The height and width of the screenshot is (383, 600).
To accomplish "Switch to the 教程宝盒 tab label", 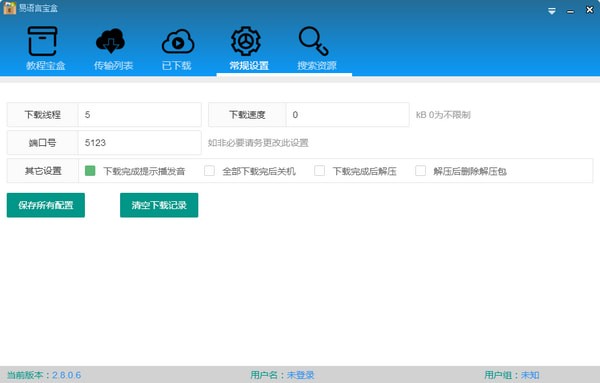I will (46, 65).
